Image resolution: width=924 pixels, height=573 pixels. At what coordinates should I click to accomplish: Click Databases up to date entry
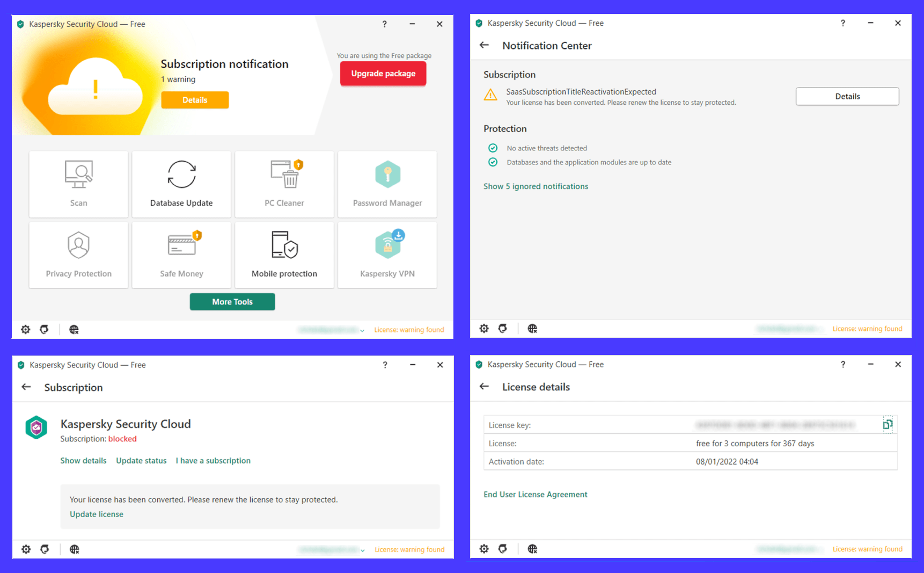[x=589, y=162]
